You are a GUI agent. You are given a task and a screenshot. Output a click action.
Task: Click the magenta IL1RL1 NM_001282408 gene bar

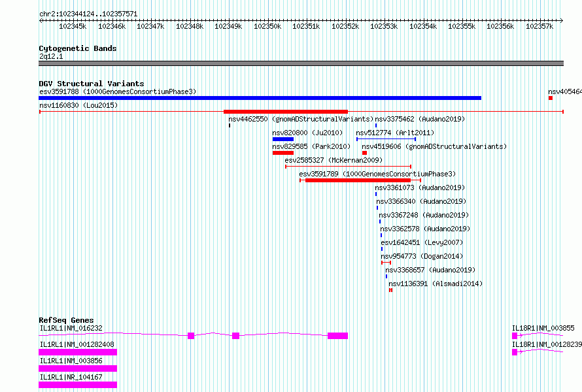78,352
